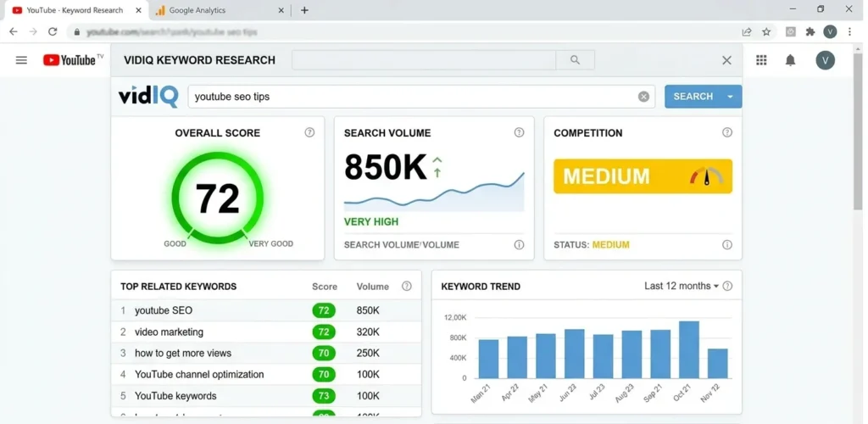Click the search volume trend sparkline
The width and height of the screenshot is (868, 424).
click(434, 192)
